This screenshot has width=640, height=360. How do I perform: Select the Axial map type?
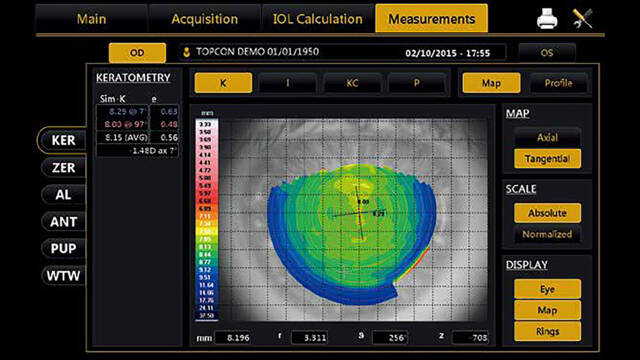pos(547,138)
